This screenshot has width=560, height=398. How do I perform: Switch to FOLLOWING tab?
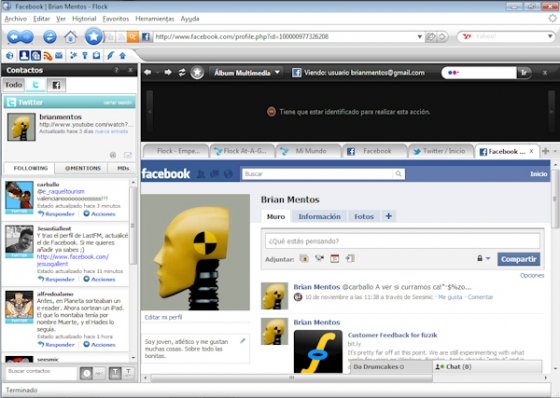coord(30,168)
